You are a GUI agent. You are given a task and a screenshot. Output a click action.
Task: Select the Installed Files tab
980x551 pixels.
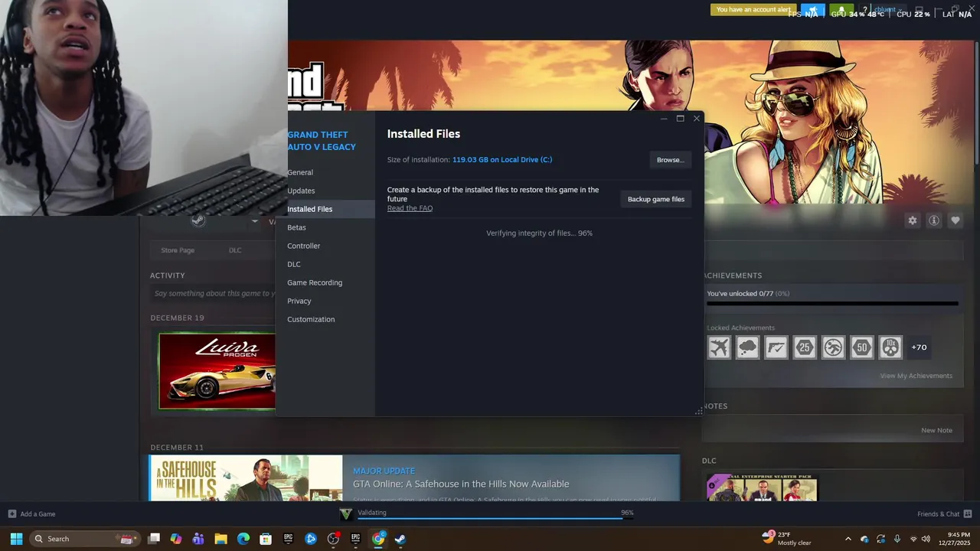[x=325, y=209]
